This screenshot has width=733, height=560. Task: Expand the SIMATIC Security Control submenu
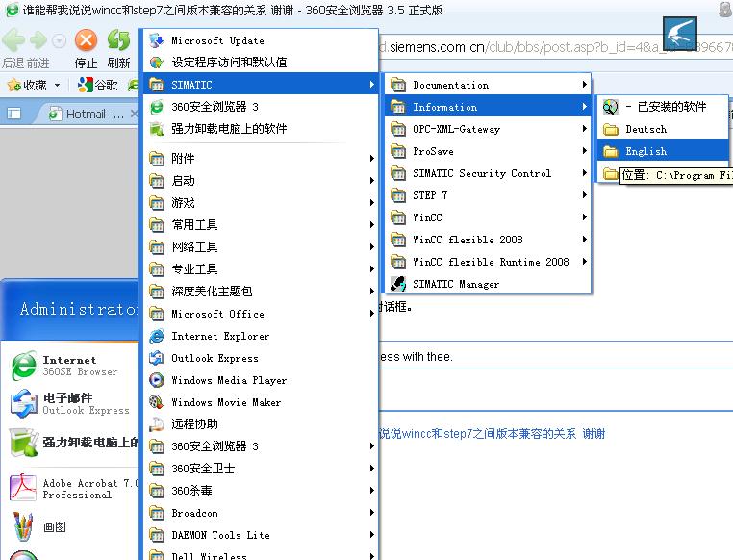488,173
